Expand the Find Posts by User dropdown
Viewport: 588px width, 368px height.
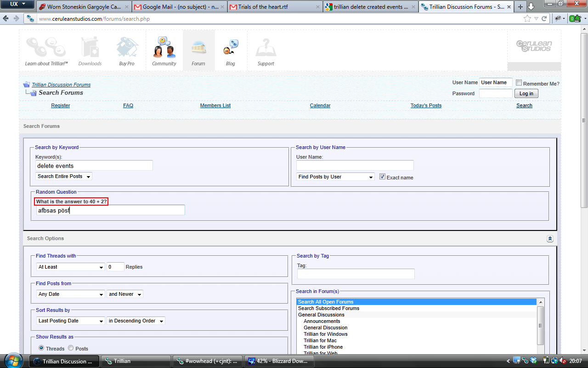click(x=335, y=177)
